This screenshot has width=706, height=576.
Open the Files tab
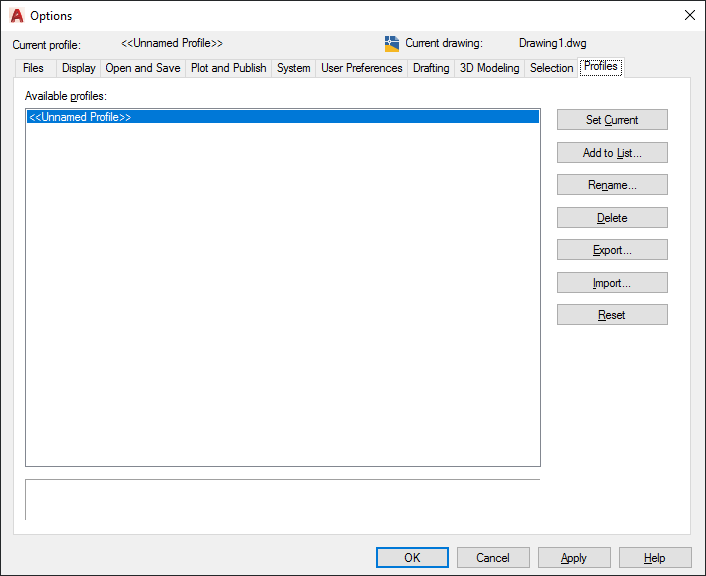(34, 68)
